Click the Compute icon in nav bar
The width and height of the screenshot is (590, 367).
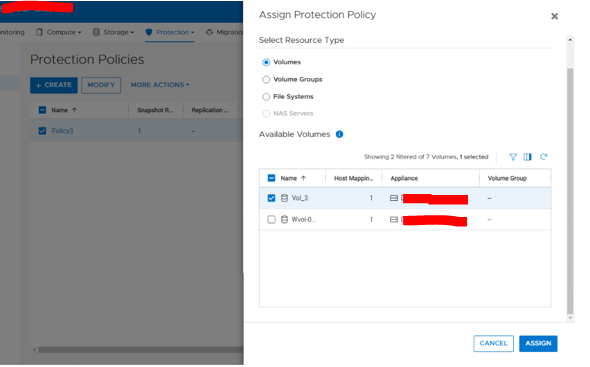coord(39,32)
